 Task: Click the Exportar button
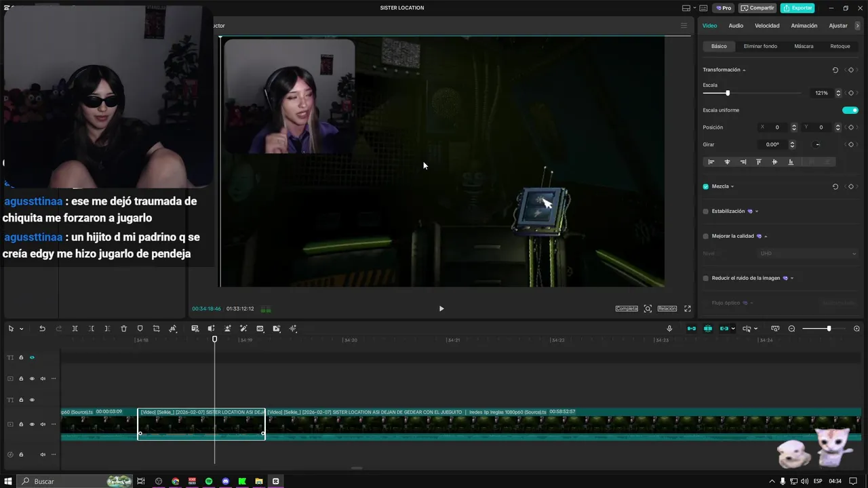coord(797,8)
